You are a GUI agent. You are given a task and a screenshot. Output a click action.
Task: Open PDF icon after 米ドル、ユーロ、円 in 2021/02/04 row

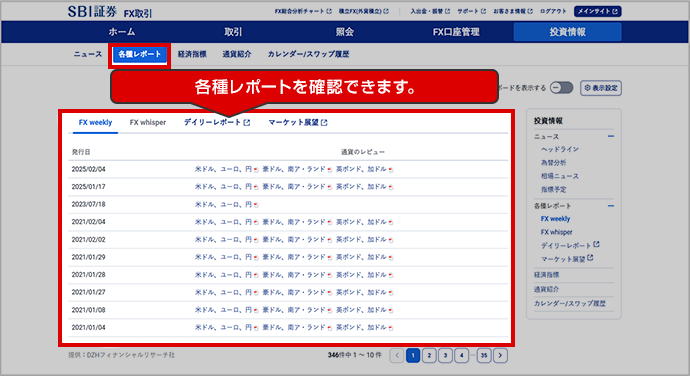(x=256, y=222)
